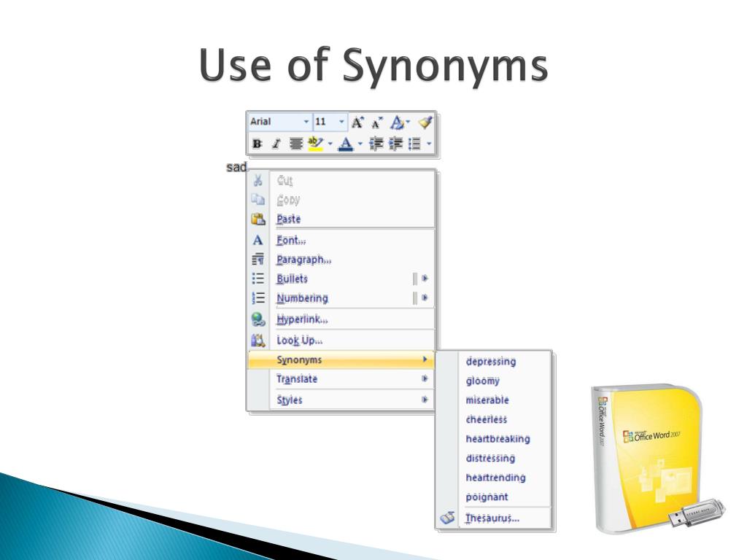Click the word "sad" in the document
This screenshot has width=747, height=560.
(236, 167)
